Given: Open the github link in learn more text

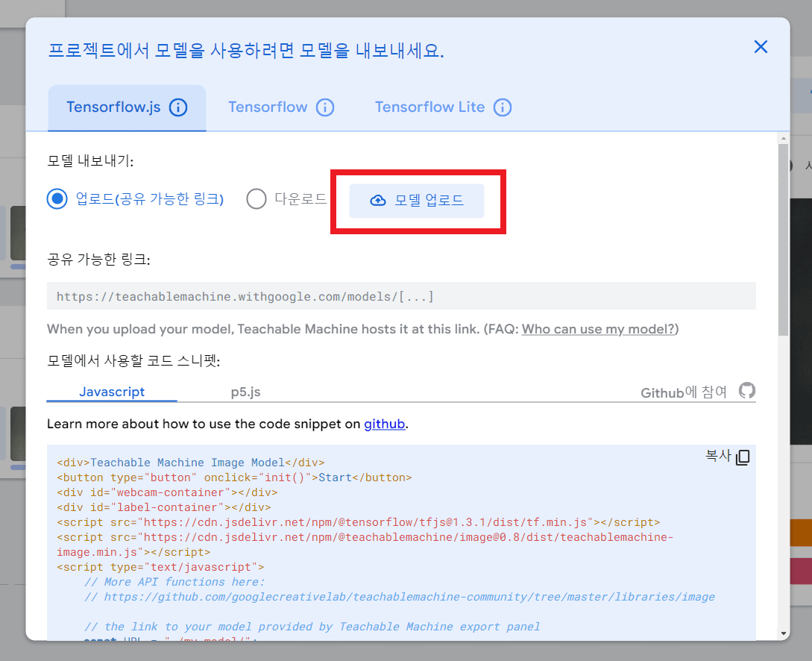Looking at the screenshot, I should click(384, 425).
